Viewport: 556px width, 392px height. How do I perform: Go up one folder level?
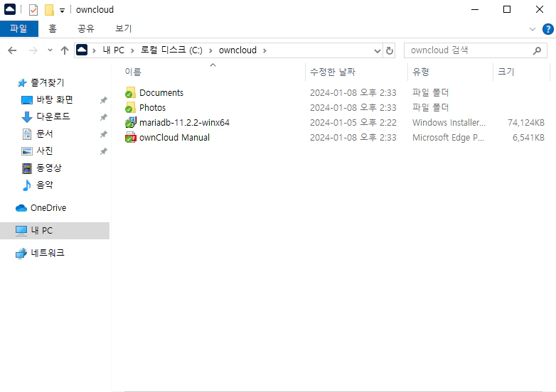(x=64, y=50)
